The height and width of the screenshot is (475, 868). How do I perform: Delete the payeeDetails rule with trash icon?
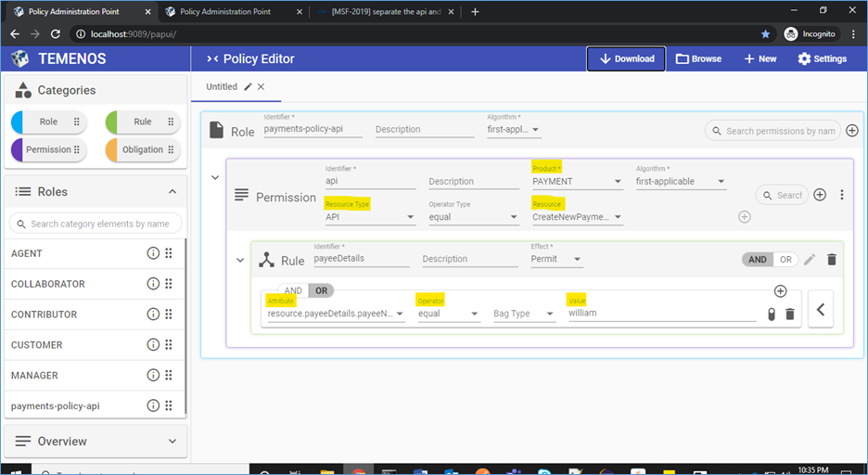831,260
